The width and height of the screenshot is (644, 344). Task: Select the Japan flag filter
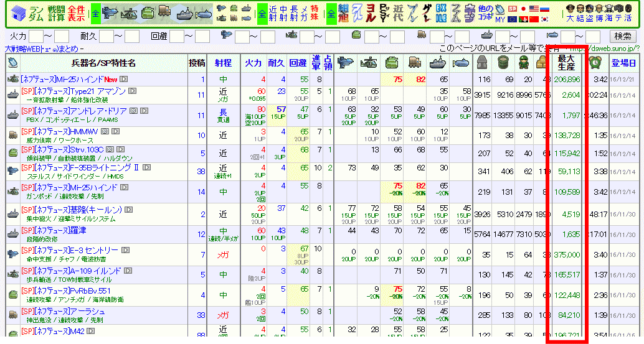pos(523,9)
